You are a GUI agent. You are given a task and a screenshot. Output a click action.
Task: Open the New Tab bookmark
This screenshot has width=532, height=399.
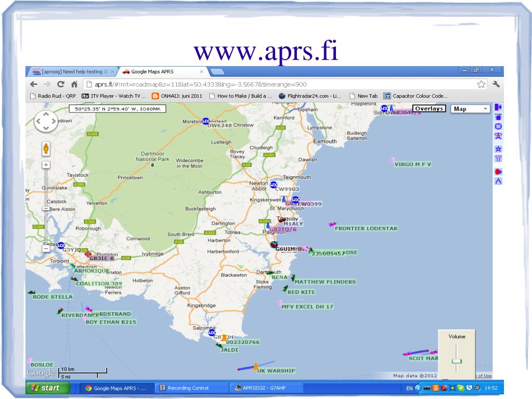[364, 96]
